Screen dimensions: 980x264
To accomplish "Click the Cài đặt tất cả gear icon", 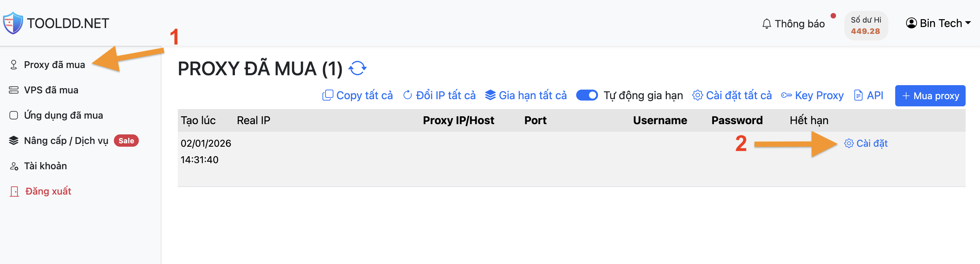I will pos(697,95).
